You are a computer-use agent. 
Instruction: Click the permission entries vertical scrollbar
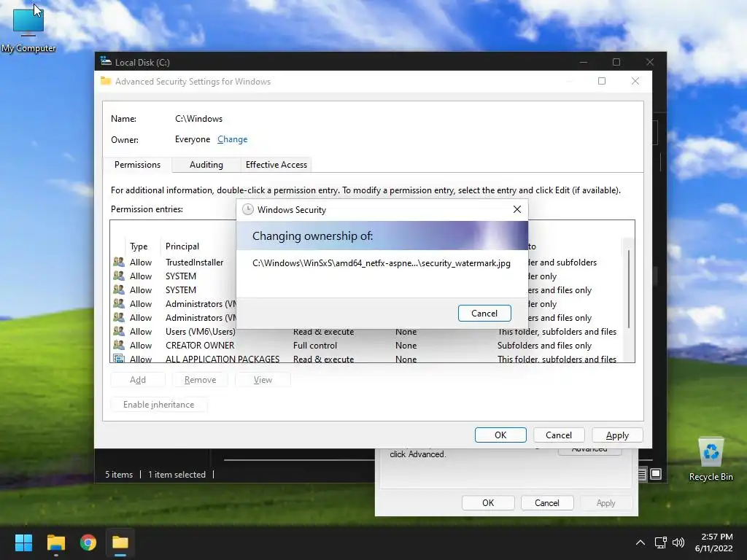629,289
